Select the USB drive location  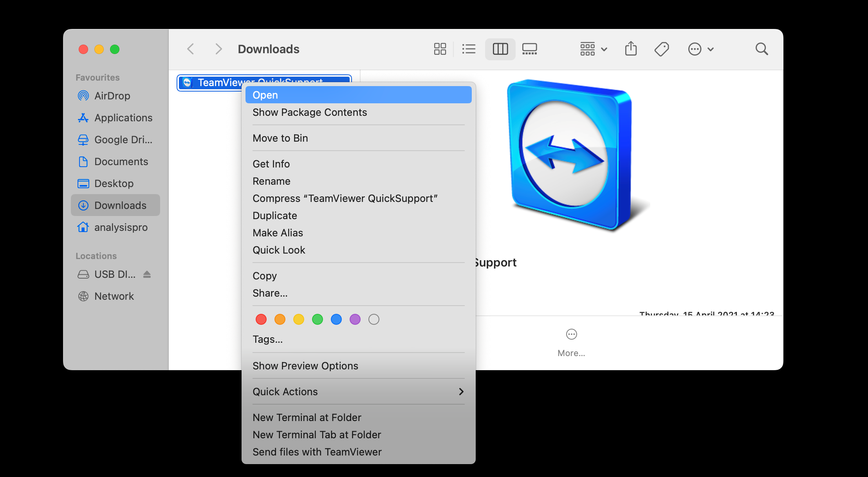106,274
